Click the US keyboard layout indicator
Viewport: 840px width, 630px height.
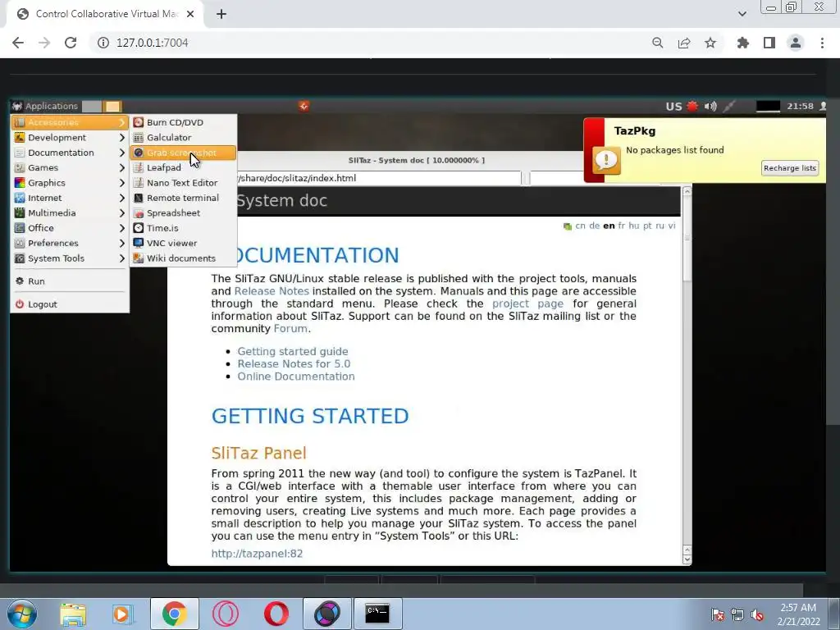coord(673,106)
